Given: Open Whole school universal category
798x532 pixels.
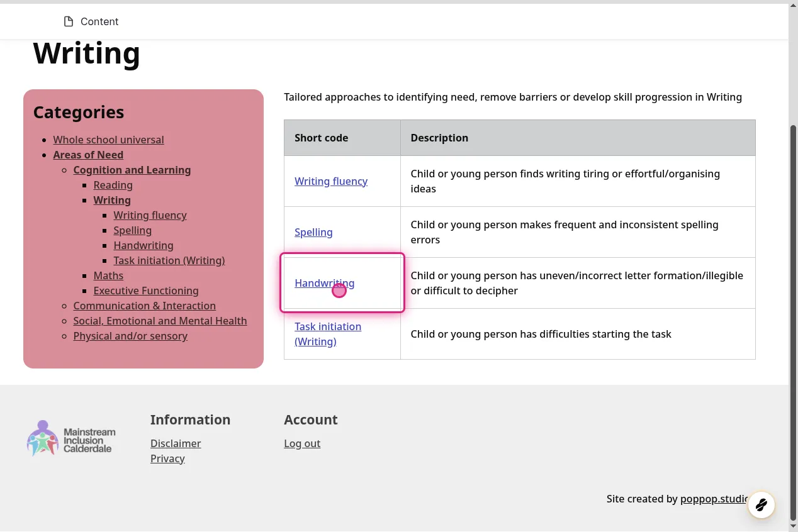Looking at the screenshot, I should [108, 140].
